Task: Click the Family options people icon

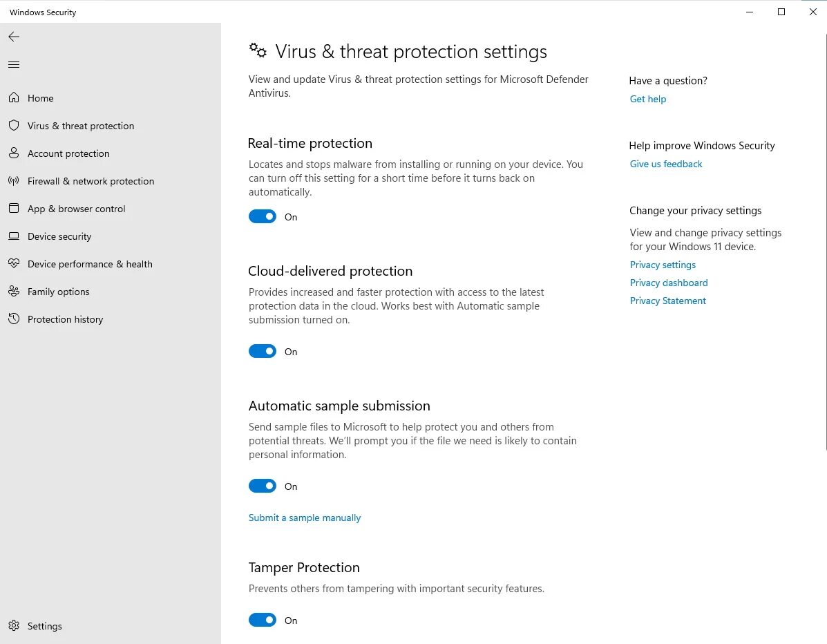Action: 14,292
